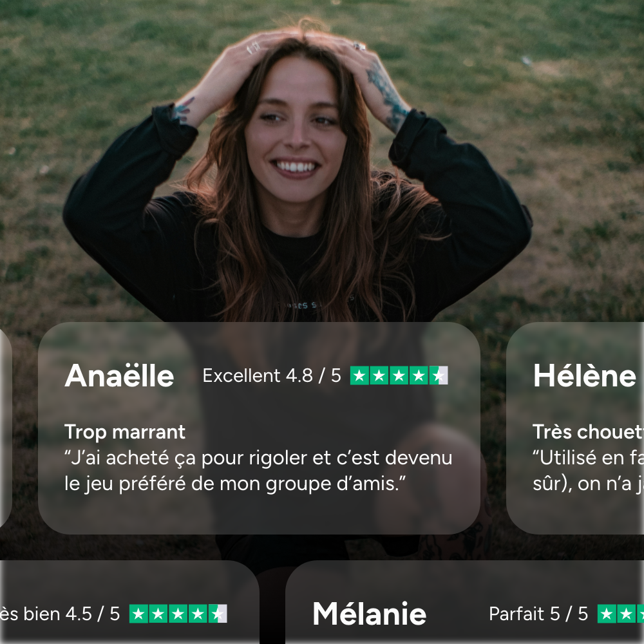Click the second star in Anaëlle's rating
Image resolution: width=644 pixels, height=644 pixels.
379,375
